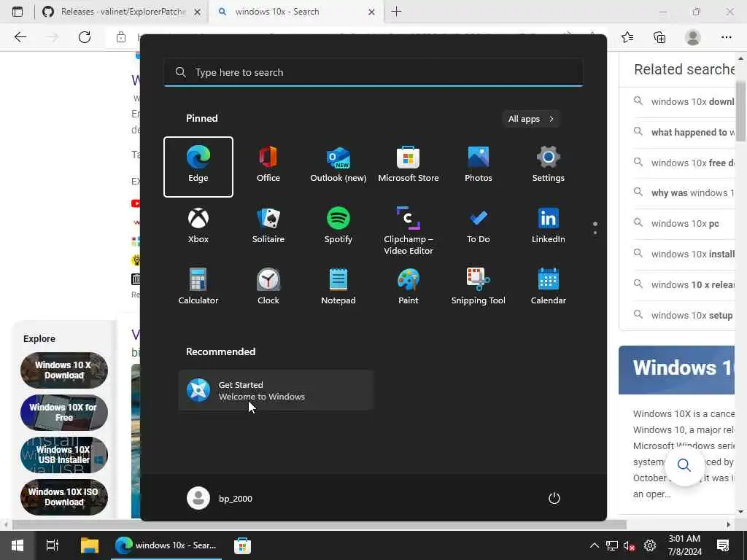Open Edge Settings and more menu

tap(726, 37)
